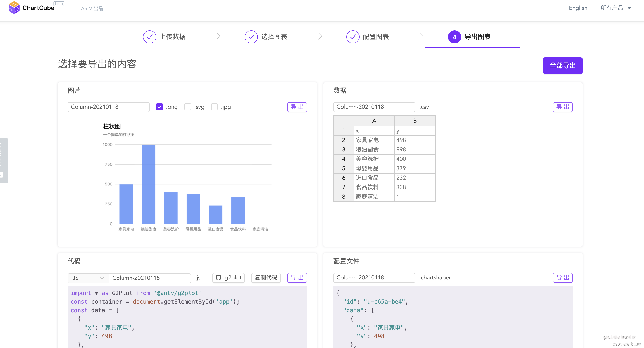Viewport: 644px width, 348px height.
Task: Enable the .jpg format checkbox
Action: (214, 107)
